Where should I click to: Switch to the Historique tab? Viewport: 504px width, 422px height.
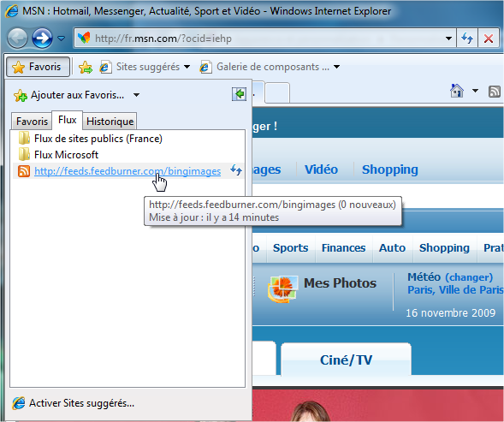tap(110, 122)
